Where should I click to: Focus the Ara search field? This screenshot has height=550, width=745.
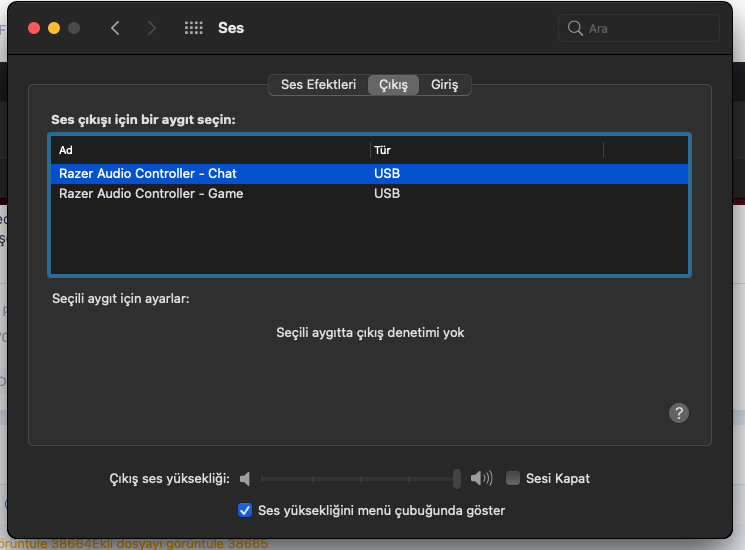tap(639, 28)
